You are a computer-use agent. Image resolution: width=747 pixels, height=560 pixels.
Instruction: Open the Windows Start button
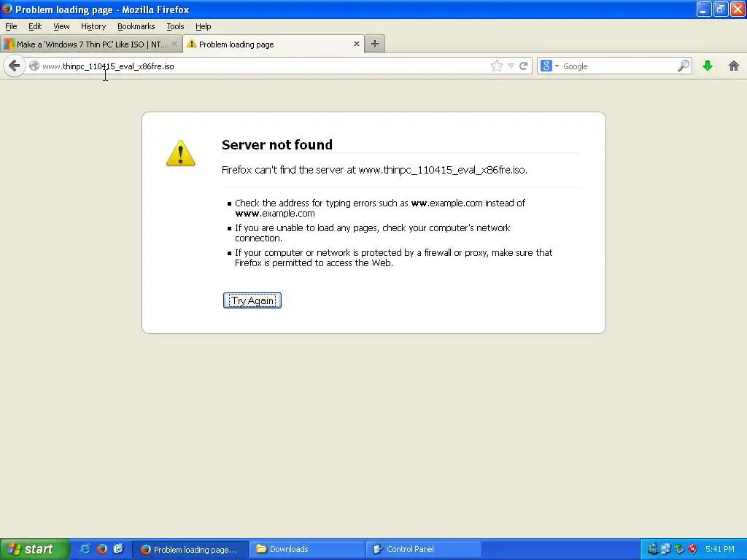tap(34, 549)
